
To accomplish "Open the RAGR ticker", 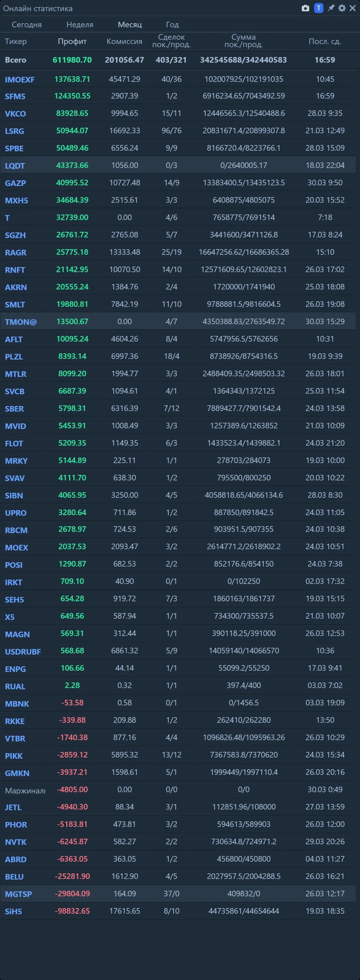I will point(16,253).
